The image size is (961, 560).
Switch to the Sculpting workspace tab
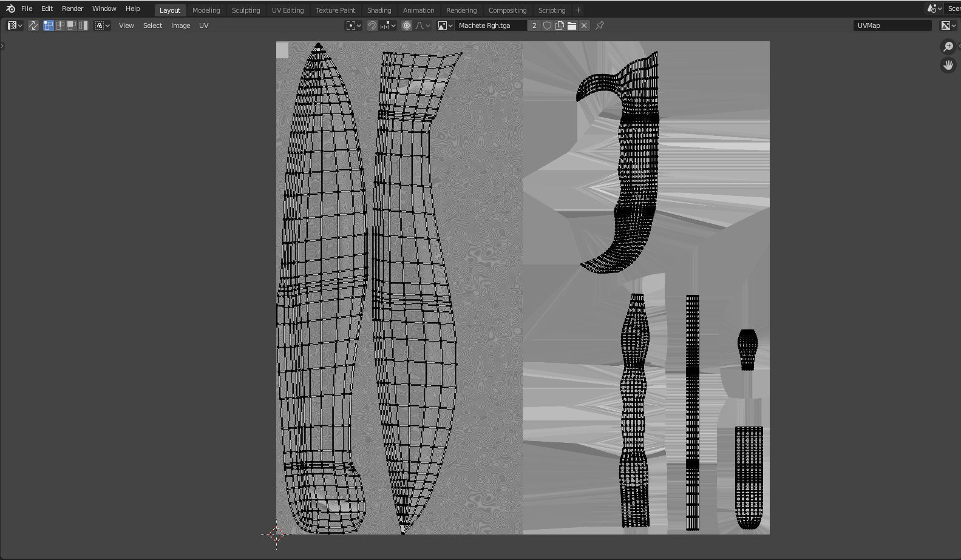(x=246, y=10)
